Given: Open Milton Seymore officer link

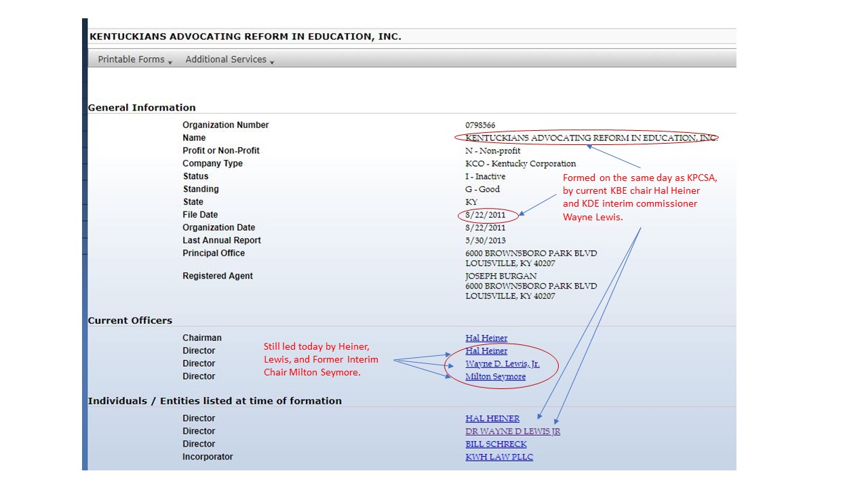Looking at the screenshot, I should click(495, 377).
